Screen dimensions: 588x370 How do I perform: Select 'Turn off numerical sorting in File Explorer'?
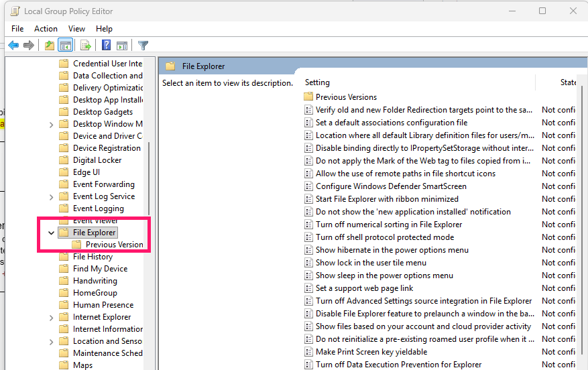pos(389,225)
